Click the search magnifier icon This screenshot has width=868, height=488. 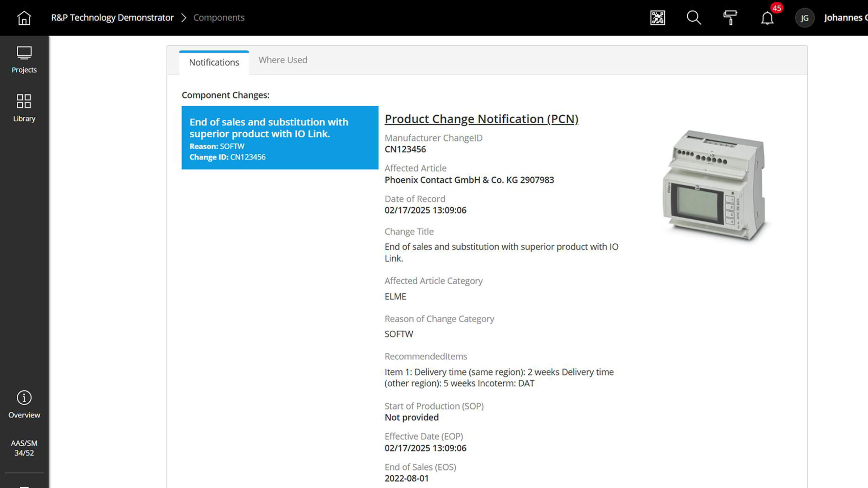click(693, 18)
